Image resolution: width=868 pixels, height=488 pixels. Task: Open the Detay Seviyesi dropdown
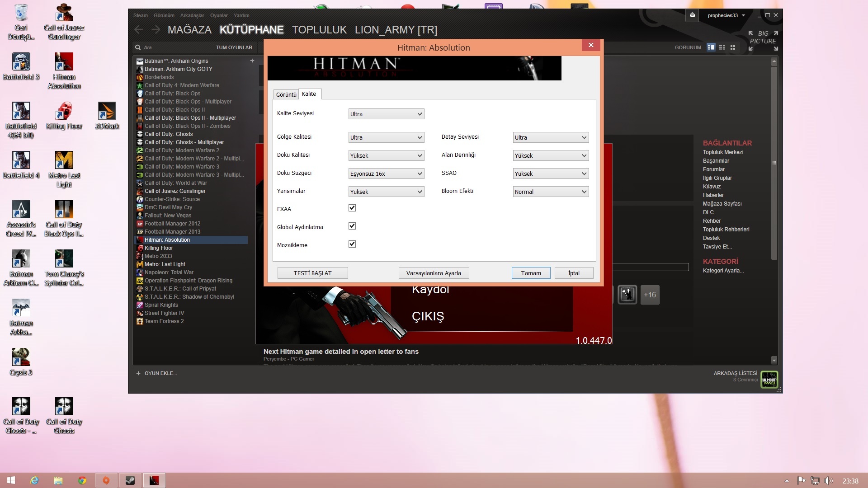pos(551,137)
